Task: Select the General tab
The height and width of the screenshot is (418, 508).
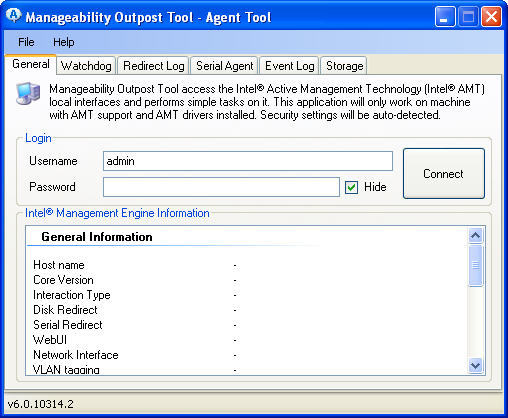Action: pyautogui.click(x=31, y=64)
